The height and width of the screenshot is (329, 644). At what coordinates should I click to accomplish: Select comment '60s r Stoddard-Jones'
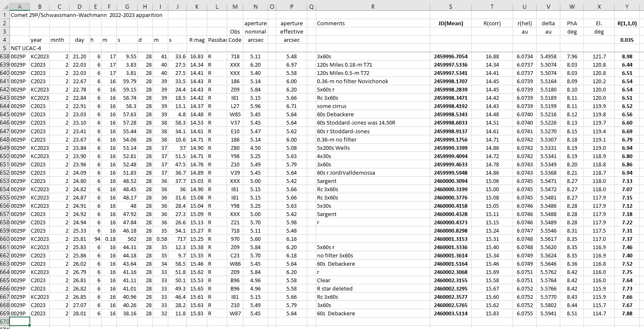click(373, 131)
